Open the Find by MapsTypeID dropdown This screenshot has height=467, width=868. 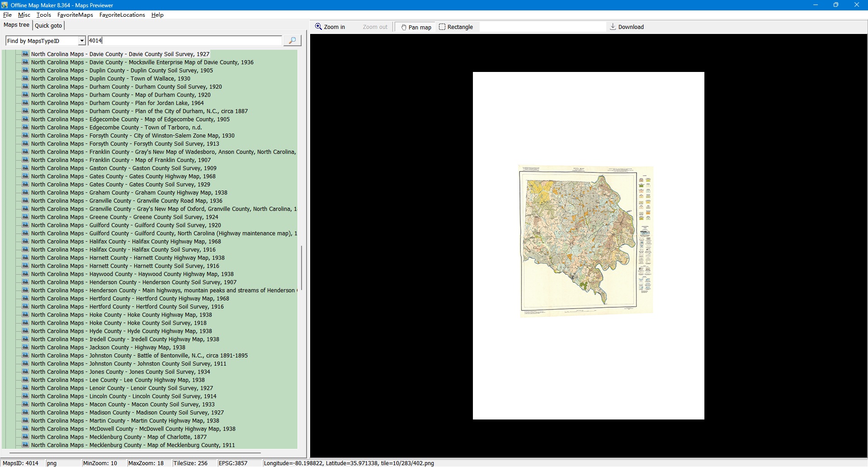click(x=82, y=41)
